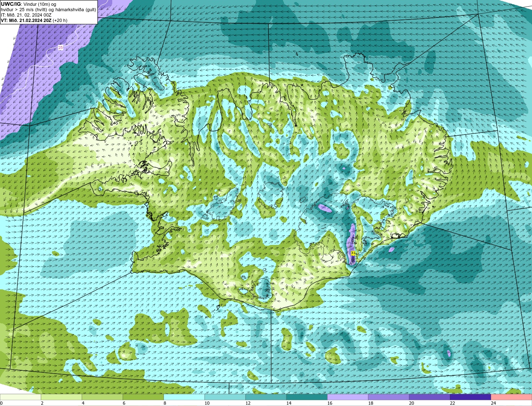Click the 20–22 m/s violet legend swatch
This screenshot has height=406, width=532.
[x=430, y=397]
